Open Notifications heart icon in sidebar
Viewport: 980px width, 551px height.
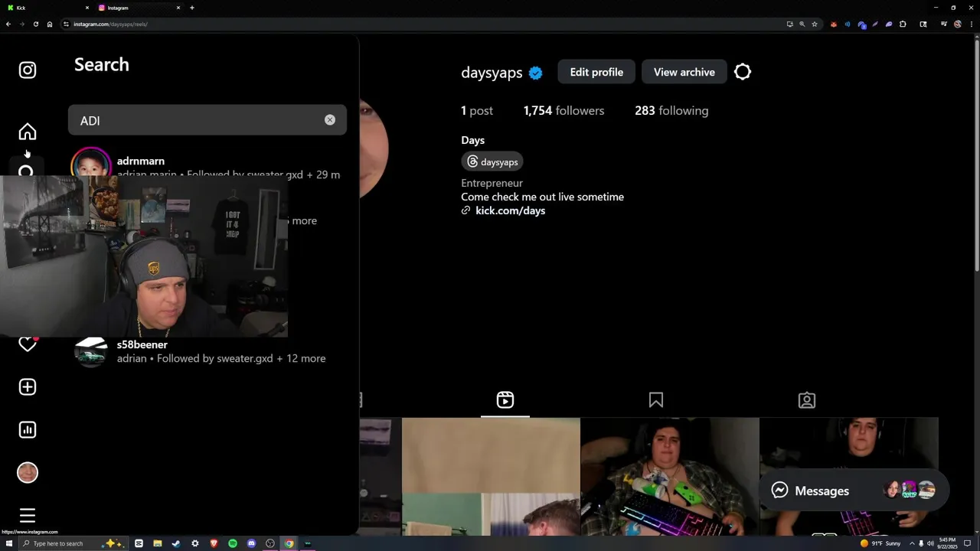pos(28,344)
